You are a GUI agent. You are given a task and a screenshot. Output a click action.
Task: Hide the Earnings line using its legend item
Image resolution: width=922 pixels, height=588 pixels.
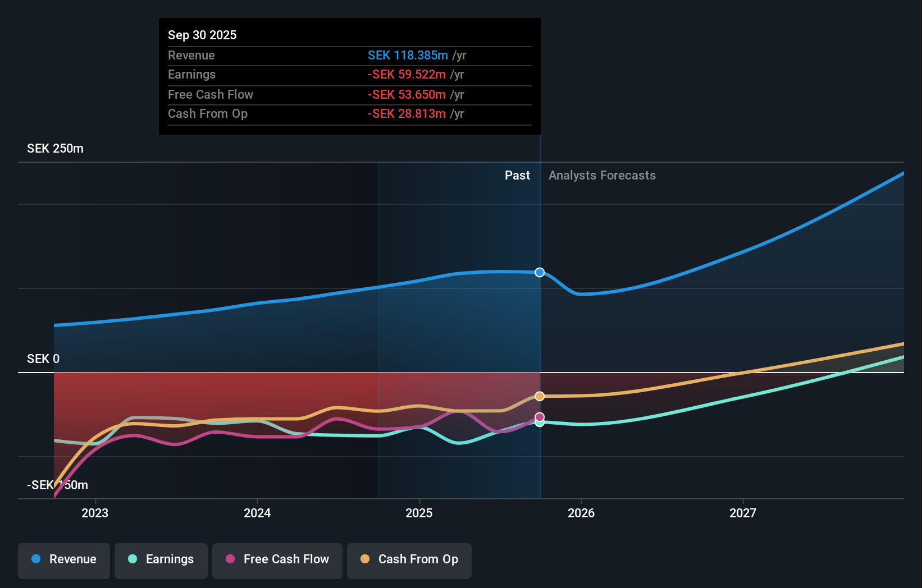click(161, 559)
